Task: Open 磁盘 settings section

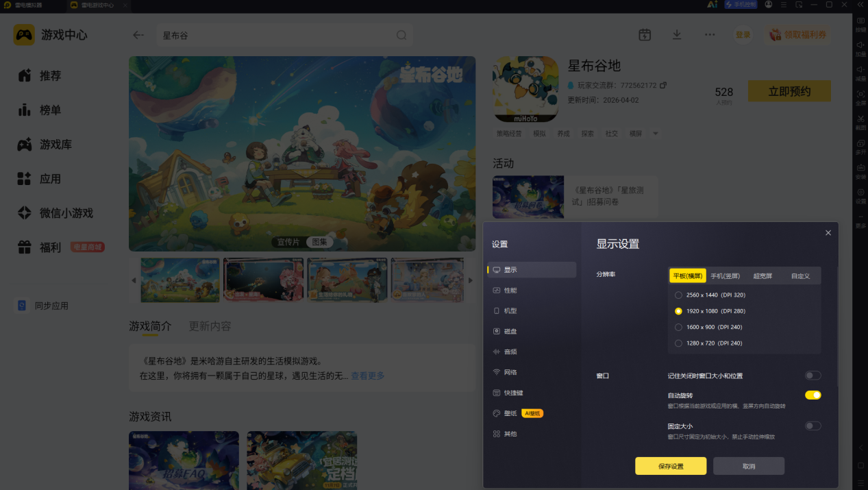Action: (532, 331)
